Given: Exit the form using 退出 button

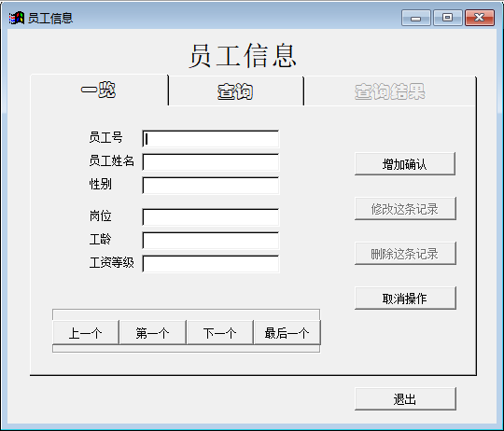Looking at the screenshot, I should pyautogui.click(x=405, y=399).
